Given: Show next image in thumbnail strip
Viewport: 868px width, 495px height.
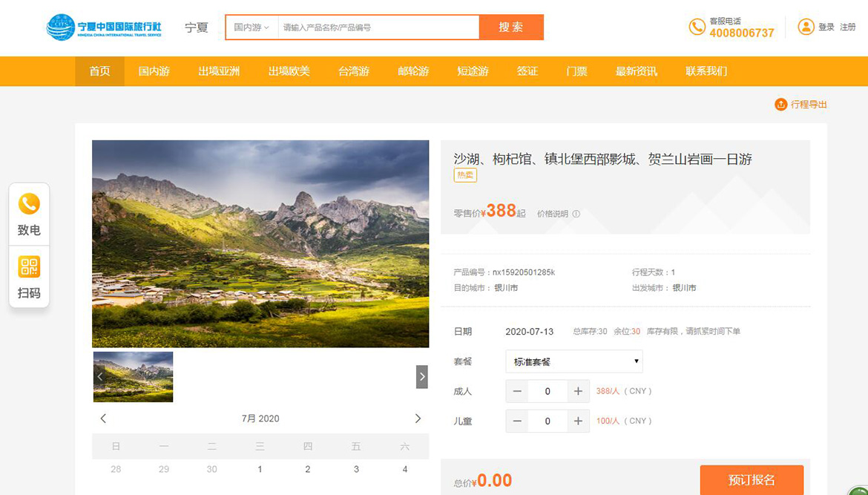Looking at the screenshot, I should [421, 377].
